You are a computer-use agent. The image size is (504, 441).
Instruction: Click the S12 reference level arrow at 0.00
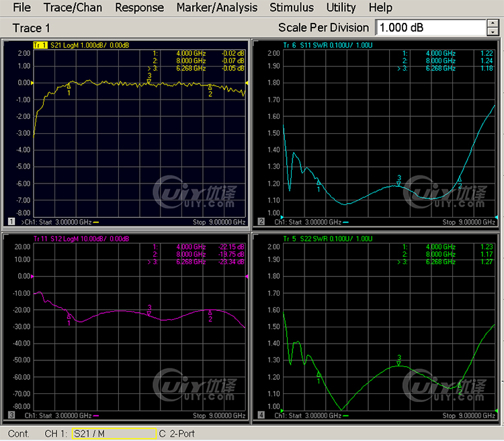pos(32,276)
